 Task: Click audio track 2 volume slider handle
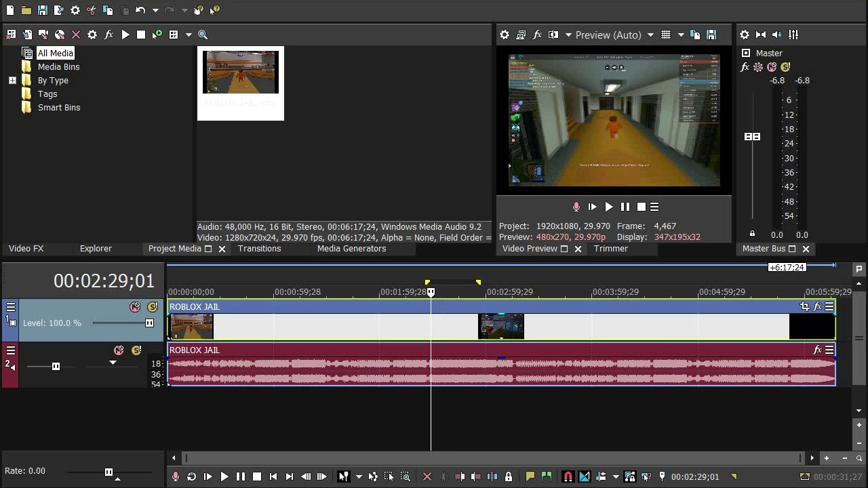(56, 366)
